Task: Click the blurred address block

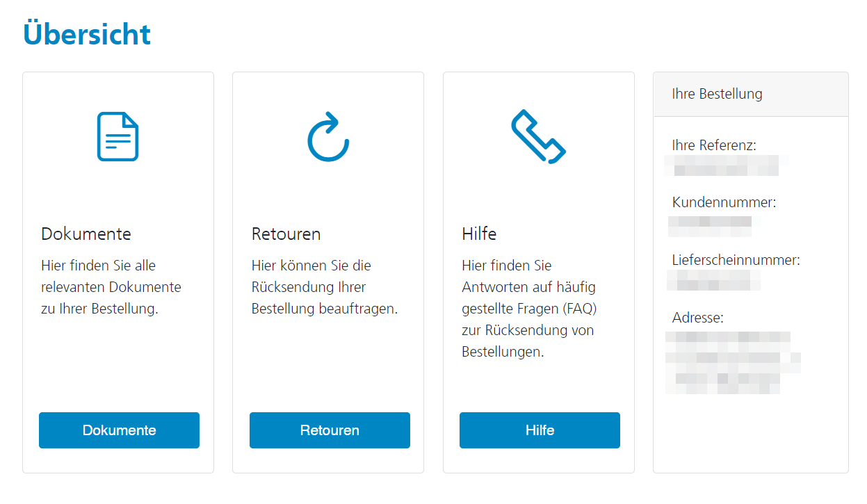Action: pos(733,363)
